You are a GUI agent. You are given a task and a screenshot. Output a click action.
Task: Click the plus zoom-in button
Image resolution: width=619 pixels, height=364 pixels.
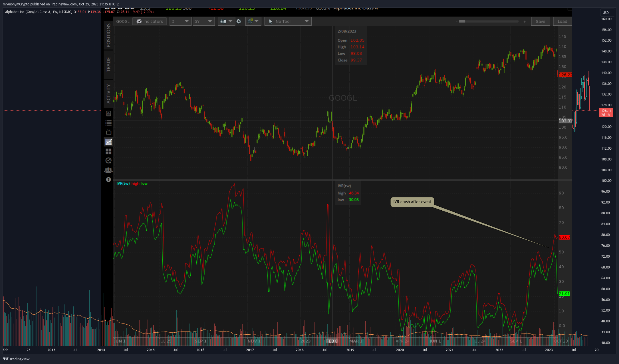pyautogui.click(x=525, y=22)
